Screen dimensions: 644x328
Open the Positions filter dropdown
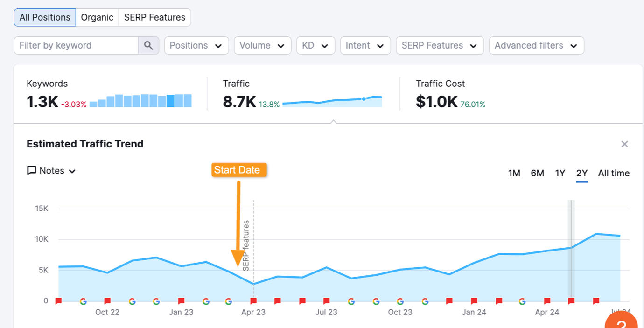[x=196, y=45]
